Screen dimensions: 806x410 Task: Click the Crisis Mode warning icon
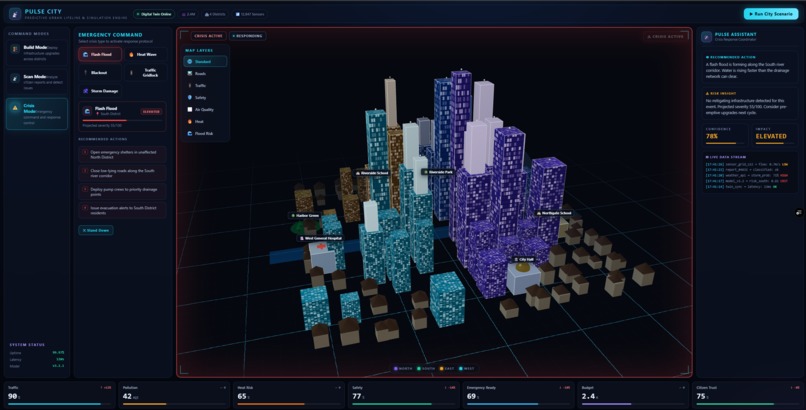point(15,108)
